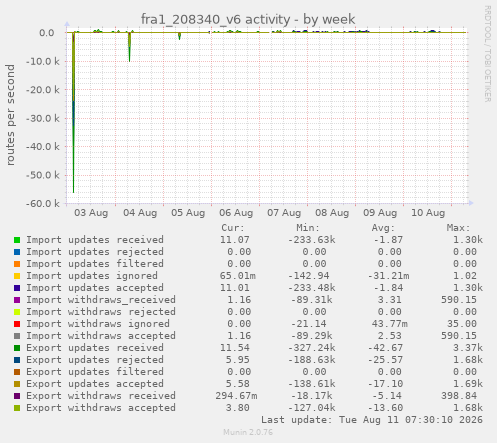
Task: Click the Max: column header
Action: pos(458,228)
